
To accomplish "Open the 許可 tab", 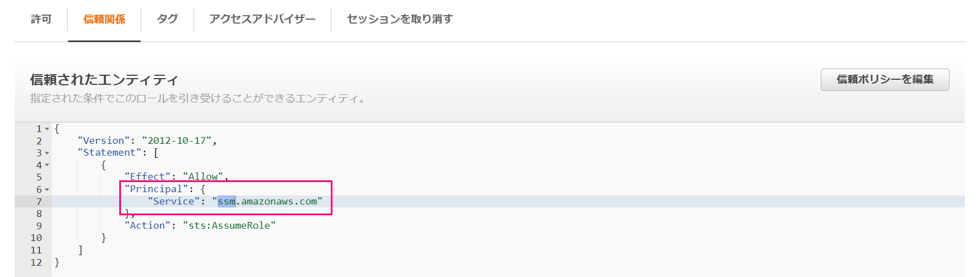I will pyautogui.click(x=41, y=19).
